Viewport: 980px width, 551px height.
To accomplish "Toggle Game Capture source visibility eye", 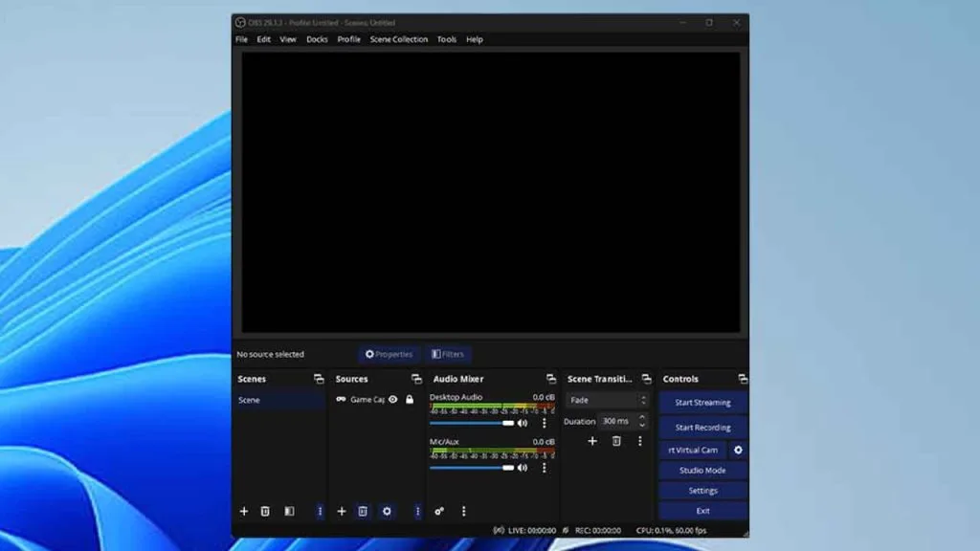I will pos(393,399).
